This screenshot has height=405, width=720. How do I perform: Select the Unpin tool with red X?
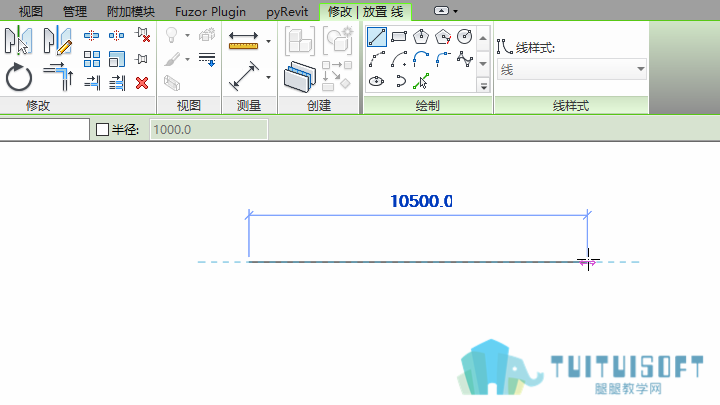click(x=142, y=35)
